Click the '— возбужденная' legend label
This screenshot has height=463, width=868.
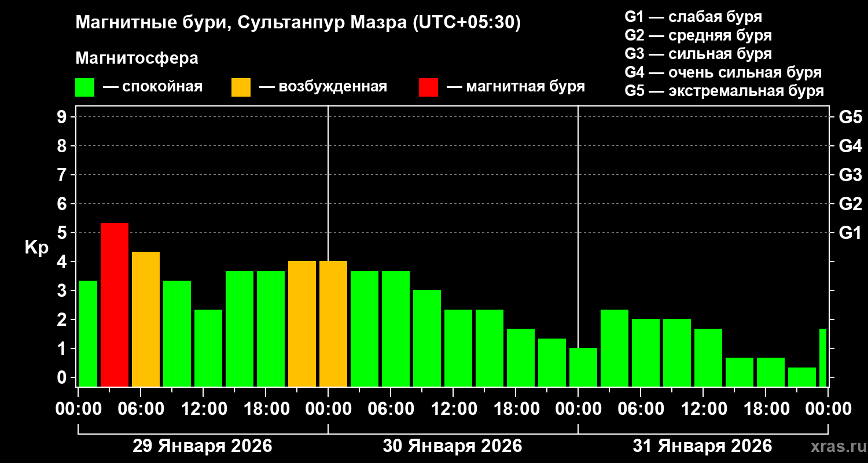[323, 87]
